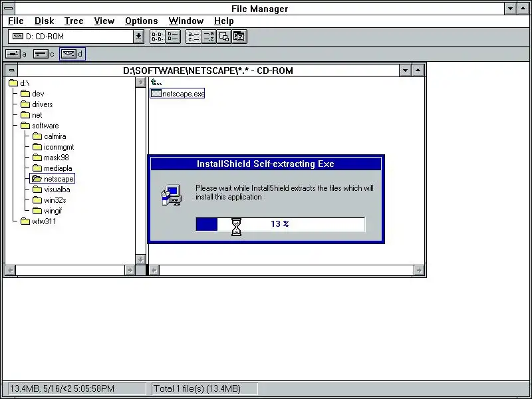Click status bar text 13.4MB, 5/16 5:05:58PM

[x=62, y=388]
